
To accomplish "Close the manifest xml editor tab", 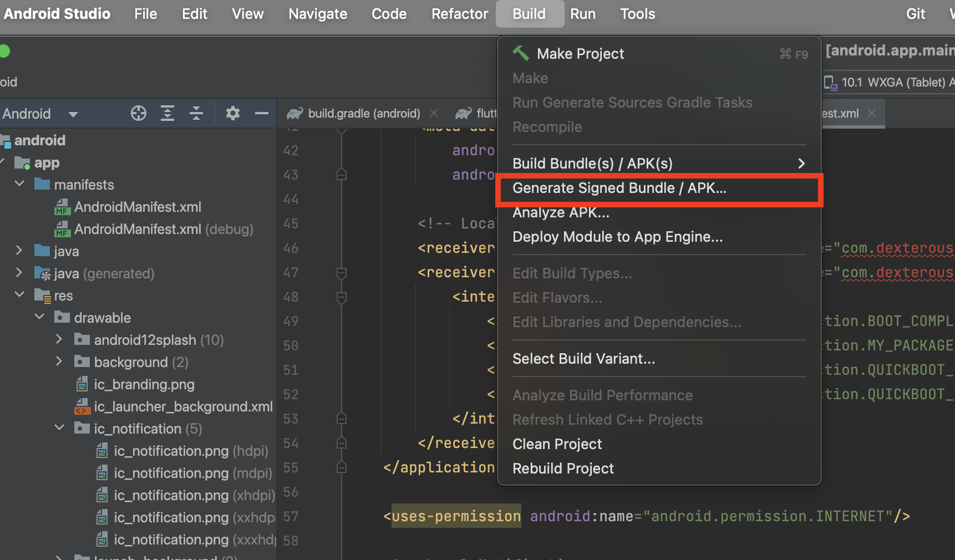I will click(872, 113).
